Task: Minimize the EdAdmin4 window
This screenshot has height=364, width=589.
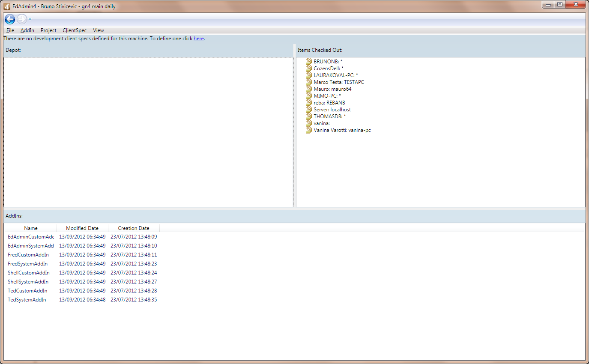Action: pos(548,4)
